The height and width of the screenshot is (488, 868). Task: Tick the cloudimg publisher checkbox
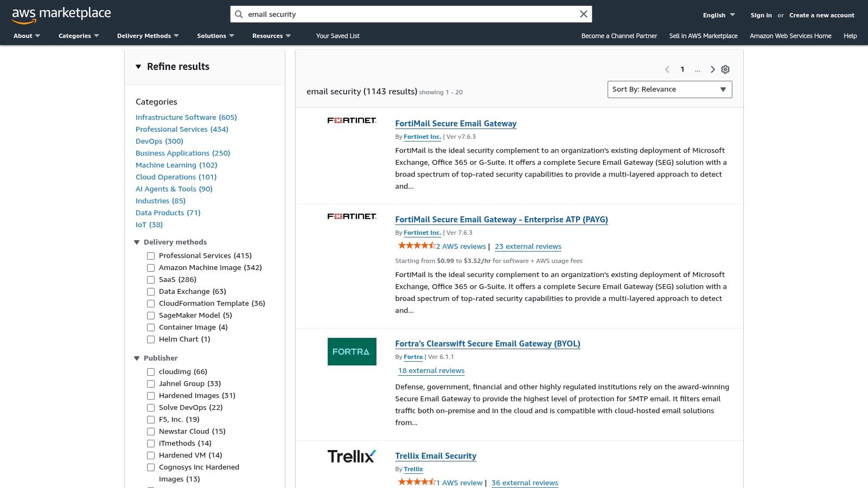click(x=151, y=372)
